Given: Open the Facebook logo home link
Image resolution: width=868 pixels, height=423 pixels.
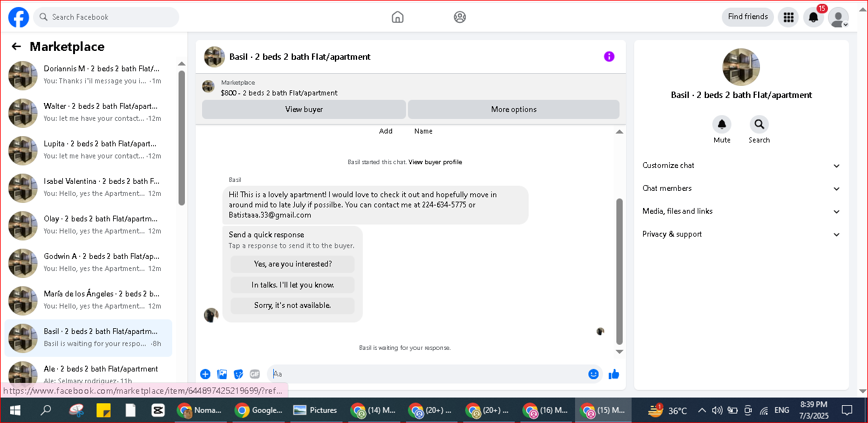Looking at the screenshot, I should click(x=18, y=17).
